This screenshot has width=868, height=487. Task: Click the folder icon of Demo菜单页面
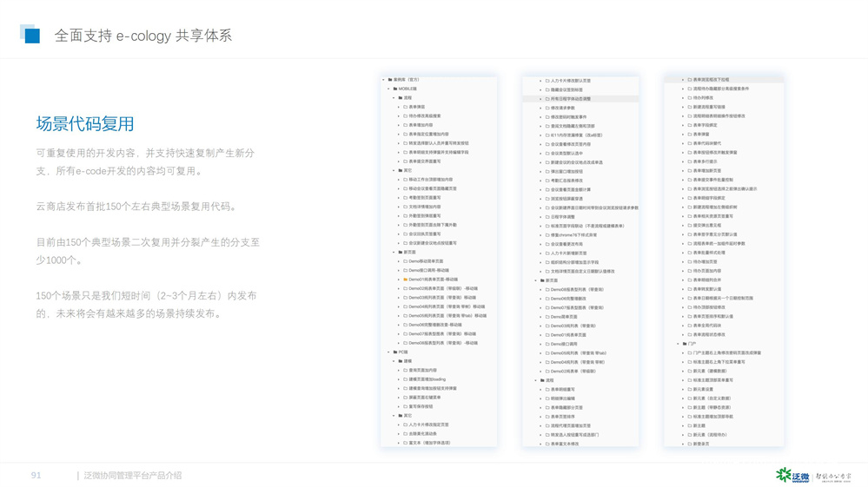pos(547,317)
